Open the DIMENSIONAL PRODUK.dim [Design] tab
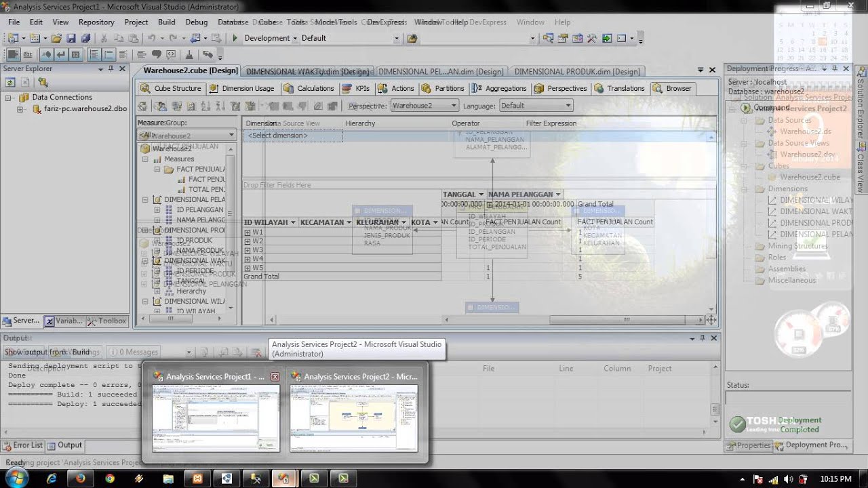Image resolution: width=868 pixels, height=488 pixels. 577,71
